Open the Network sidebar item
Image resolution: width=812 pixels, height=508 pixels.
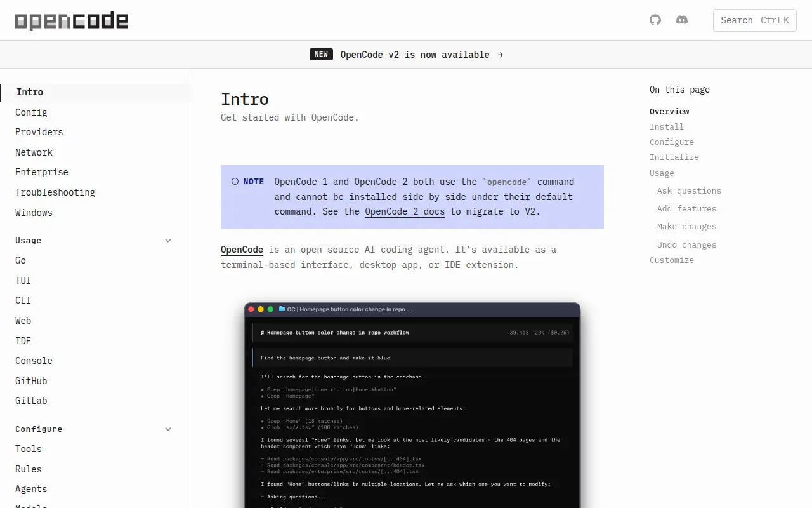(34, 152)
